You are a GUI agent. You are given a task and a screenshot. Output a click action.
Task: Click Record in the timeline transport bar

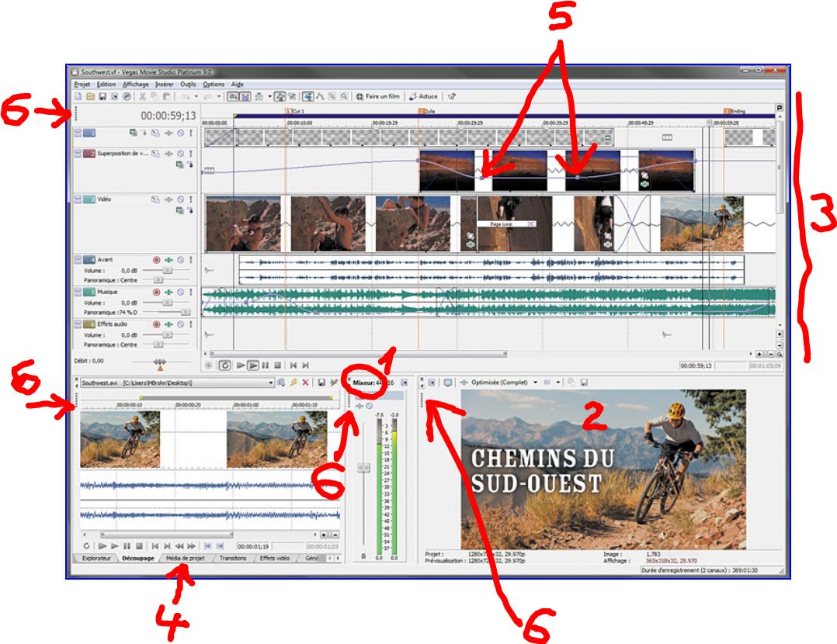point(209,365)
